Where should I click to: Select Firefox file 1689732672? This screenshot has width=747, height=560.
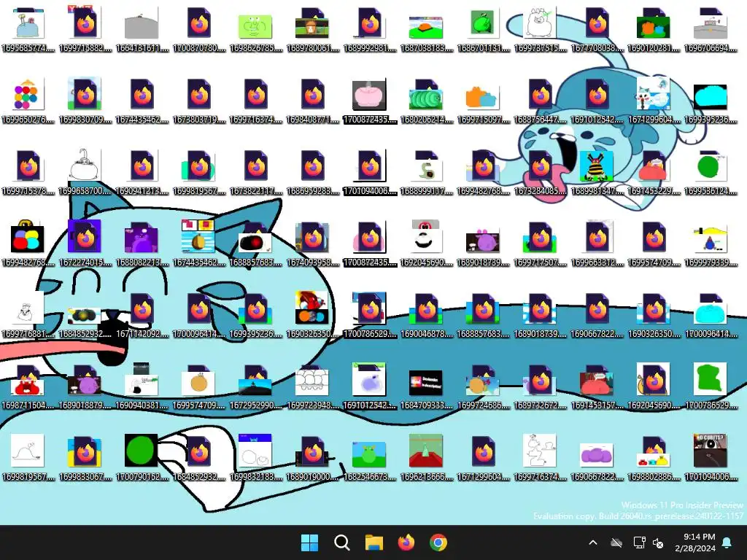pos(541,386)
